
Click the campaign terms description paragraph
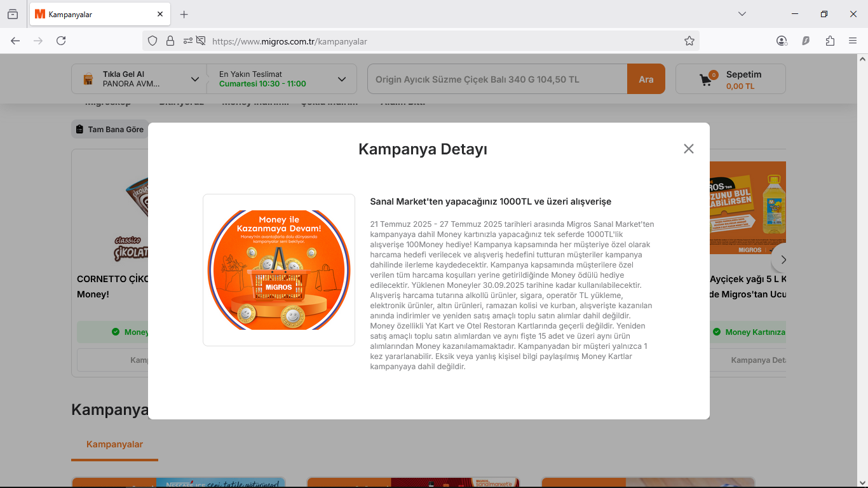512,295
